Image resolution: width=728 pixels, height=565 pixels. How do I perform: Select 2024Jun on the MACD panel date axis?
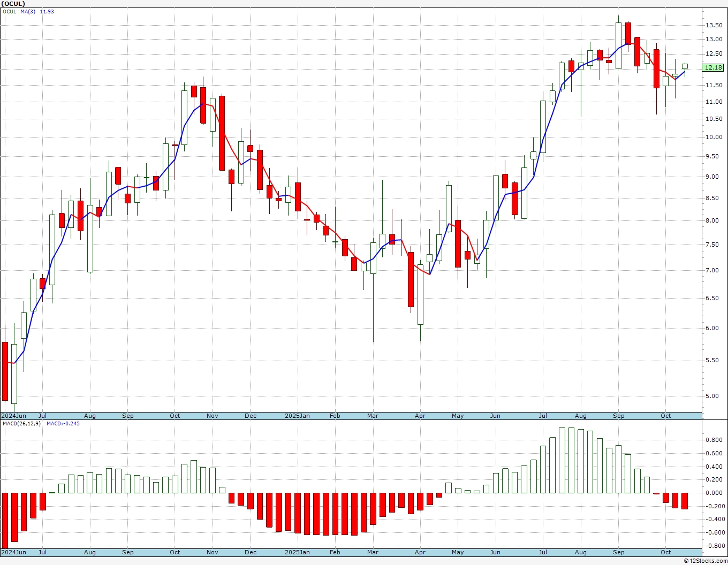click(14, 552)
